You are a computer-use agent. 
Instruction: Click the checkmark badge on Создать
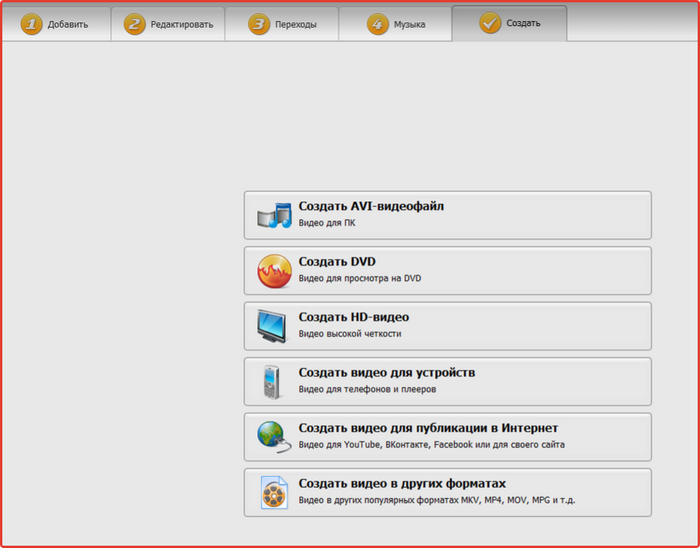(x=490, y=23)
